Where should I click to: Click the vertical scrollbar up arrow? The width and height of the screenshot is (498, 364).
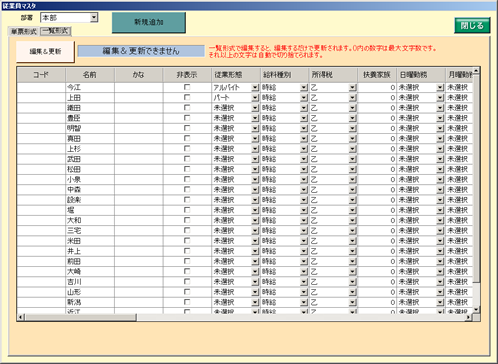(x=476, y=70)
